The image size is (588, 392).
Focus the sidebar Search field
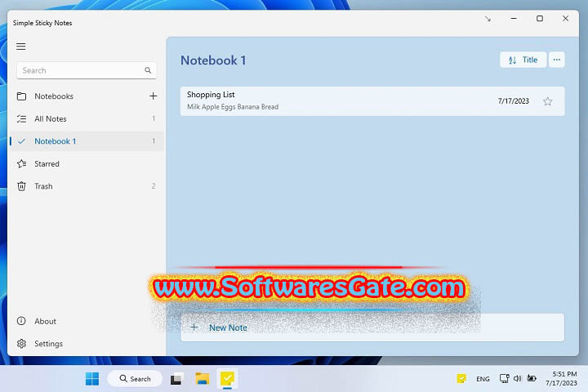point(87,70)
